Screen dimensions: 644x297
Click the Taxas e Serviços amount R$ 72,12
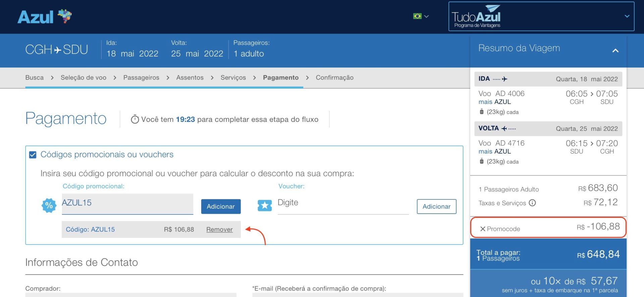click(601, 202)
